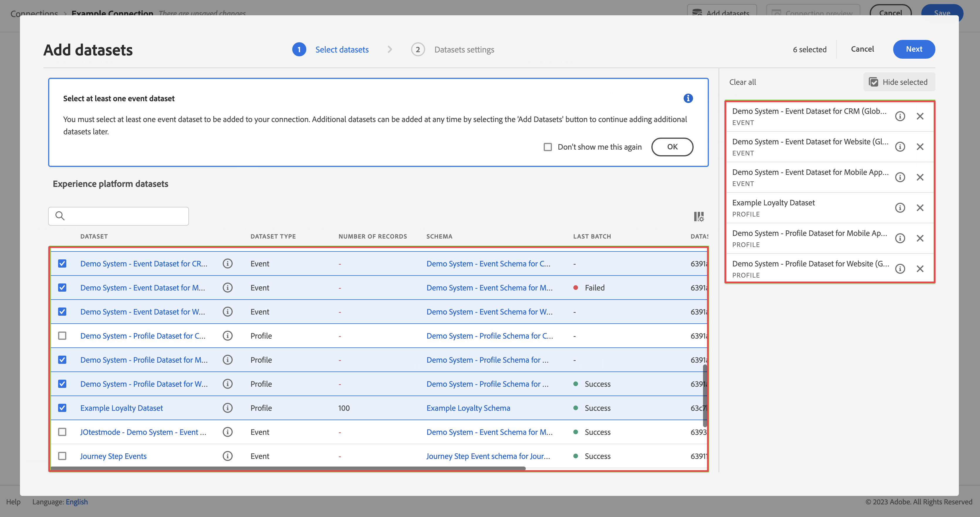Check the Journey Step Events dataset checkbox
The width and height of the screenshot is (980, 517).
[x=62, y=456]
